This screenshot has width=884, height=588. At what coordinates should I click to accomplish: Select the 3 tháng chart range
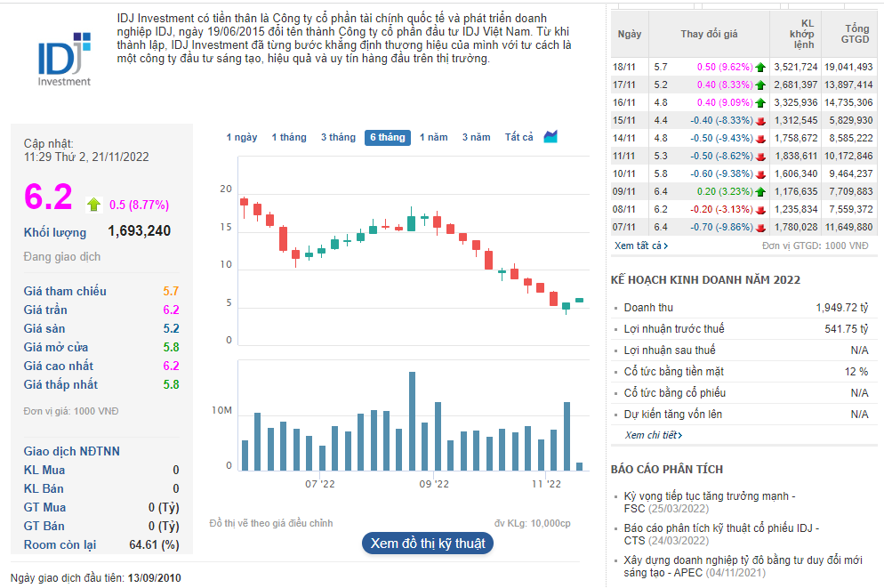(338, 137)
